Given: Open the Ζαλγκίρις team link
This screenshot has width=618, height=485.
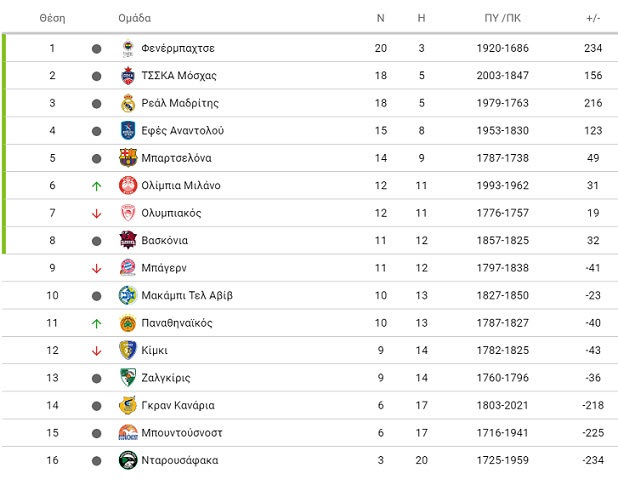Looking at the screenshot, I should pos(166,378).
